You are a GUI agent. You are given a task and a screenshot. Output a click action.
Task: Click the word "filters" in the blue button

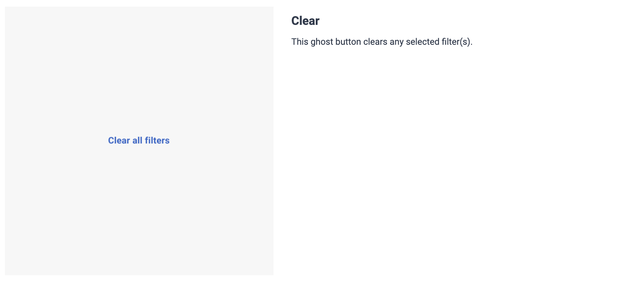click(x=157, y=140)
